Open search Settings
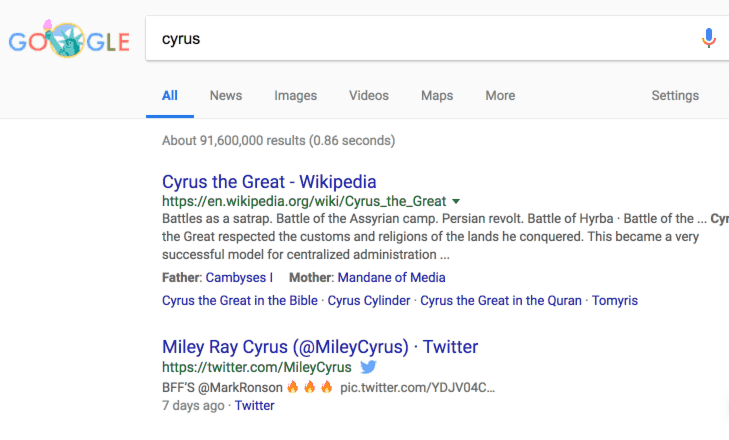This screenshot has width=729, height=440. pyautogui.click(x=675, y=95)
